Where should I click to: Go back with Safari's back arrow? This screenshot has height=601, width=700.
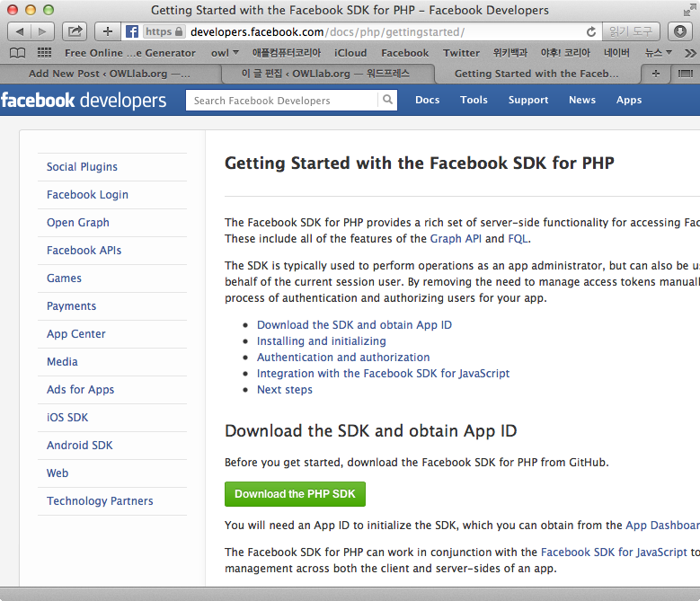coord(19,31)
